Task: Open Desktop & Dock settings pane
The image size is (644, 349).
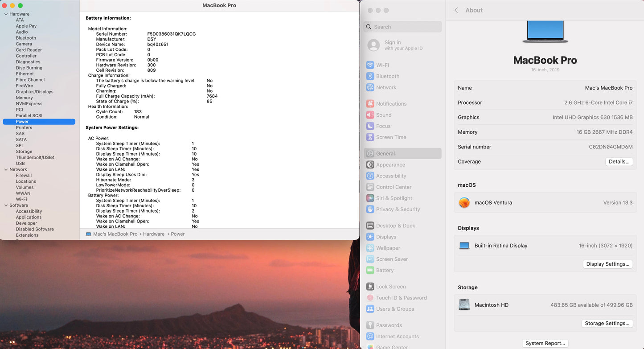Action: (x=395, y=226)
